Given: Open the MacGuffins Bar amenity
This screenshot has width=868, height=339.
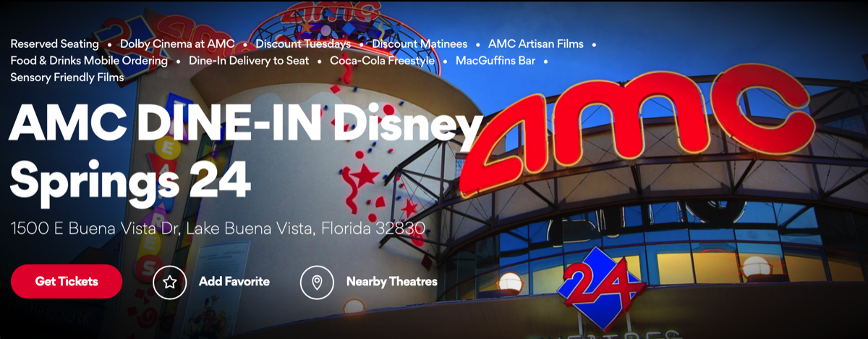Looking at the screenshot, I should [x=495, y=60].
